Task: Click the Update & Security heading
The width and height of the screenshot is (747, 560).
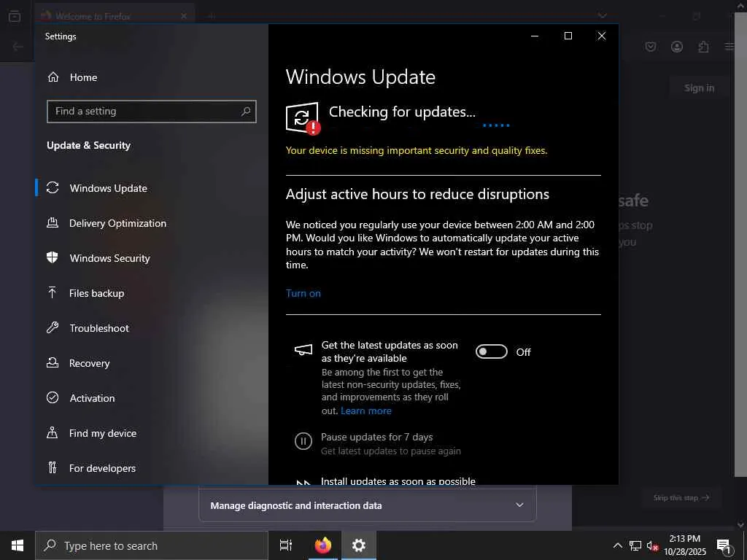Action: point(88,145)
